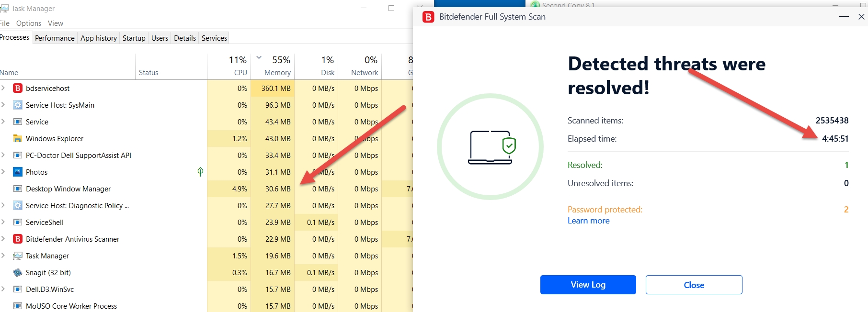Click the Service process icon below SysMain
The height and width of the screenshot is (312, 868).
(18, 122)
